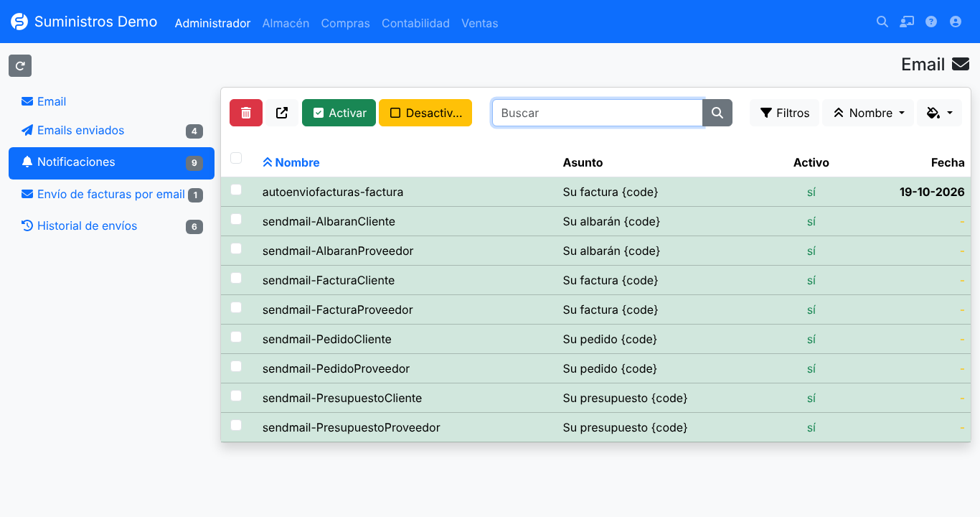The image size is (980, 517).
Task: Open the Ventas menu
Action: click(x=479, y=23)
